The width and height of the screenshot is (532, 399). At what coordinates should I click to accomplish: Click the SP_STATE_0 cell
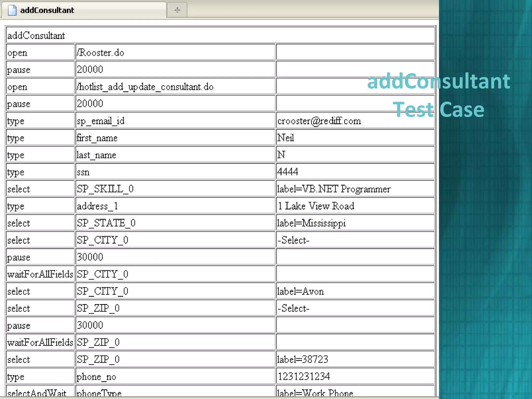click(x=175, y=223)
